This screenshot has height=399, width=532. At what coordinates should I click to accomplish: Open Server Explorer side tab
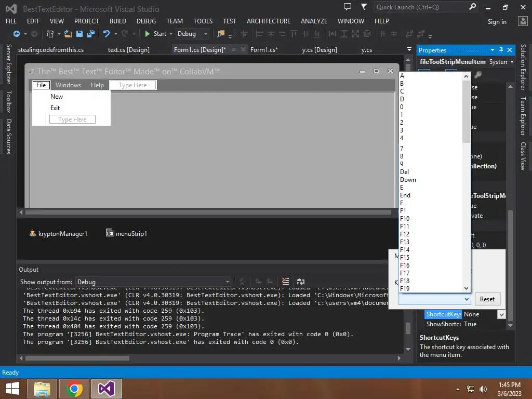(8, 64)
